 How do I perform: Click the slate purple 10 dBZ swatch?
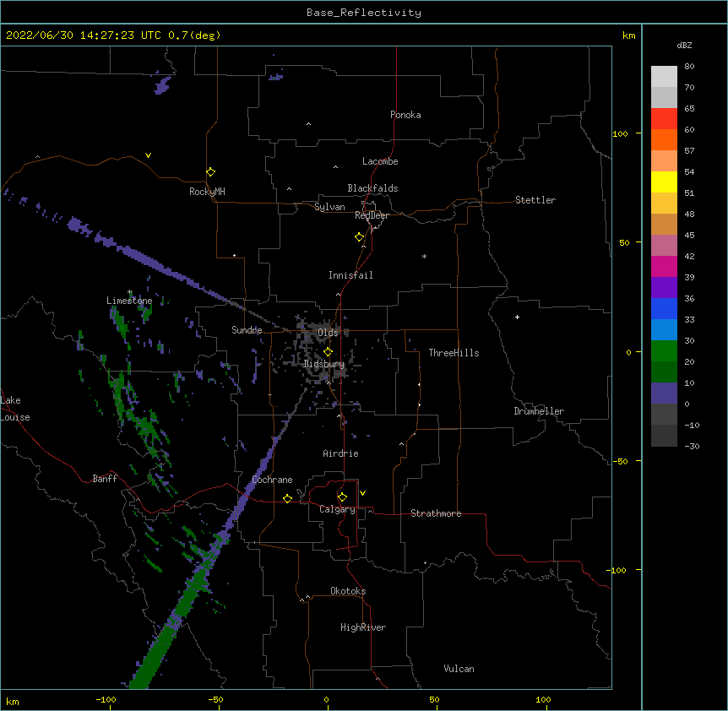point(664,393)
